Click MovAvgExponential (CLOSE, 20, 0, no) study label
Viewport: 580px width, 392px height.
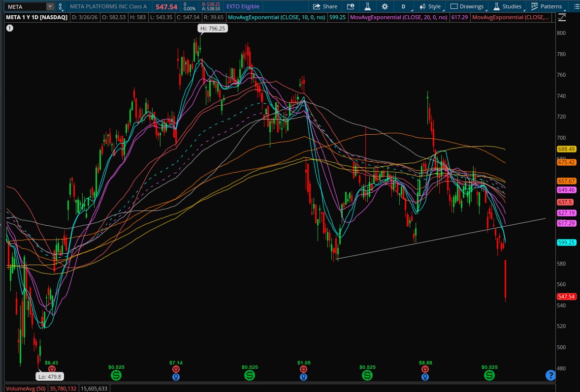(x=398, y=17)
